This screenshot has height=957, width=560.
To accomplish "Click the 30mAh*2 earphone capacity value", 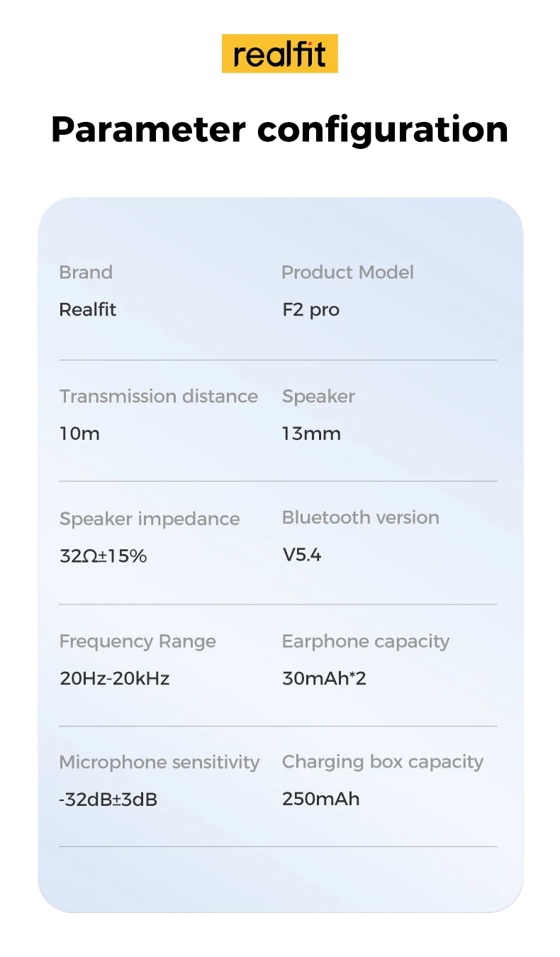I will click(x=324, y=679).
